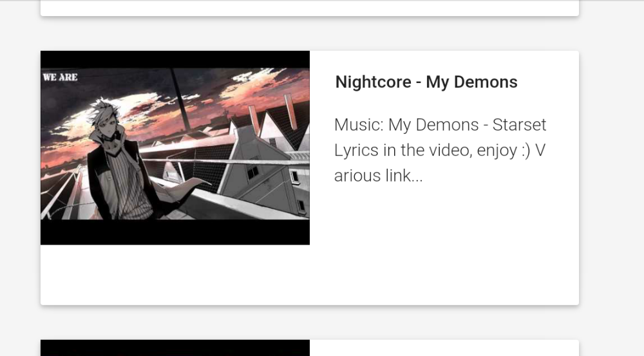Click the gray page background beside the cards

(611, 178)
